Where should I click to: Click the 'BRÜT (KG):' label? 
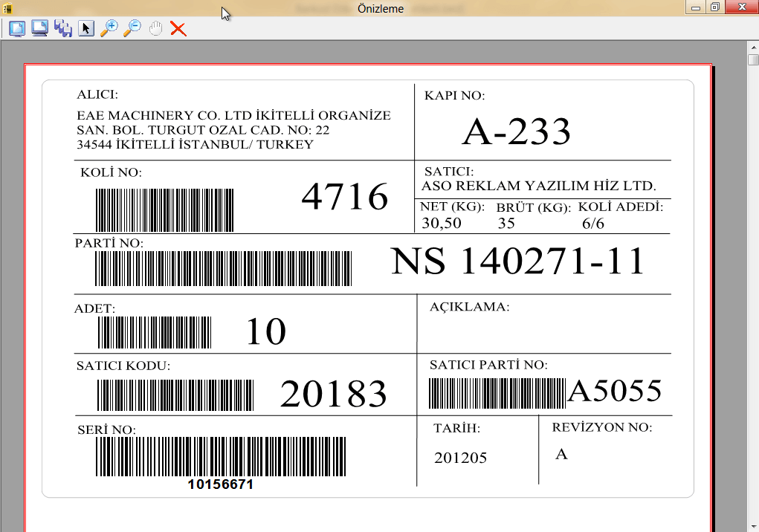pyautogui.click(x=534, y=208)
